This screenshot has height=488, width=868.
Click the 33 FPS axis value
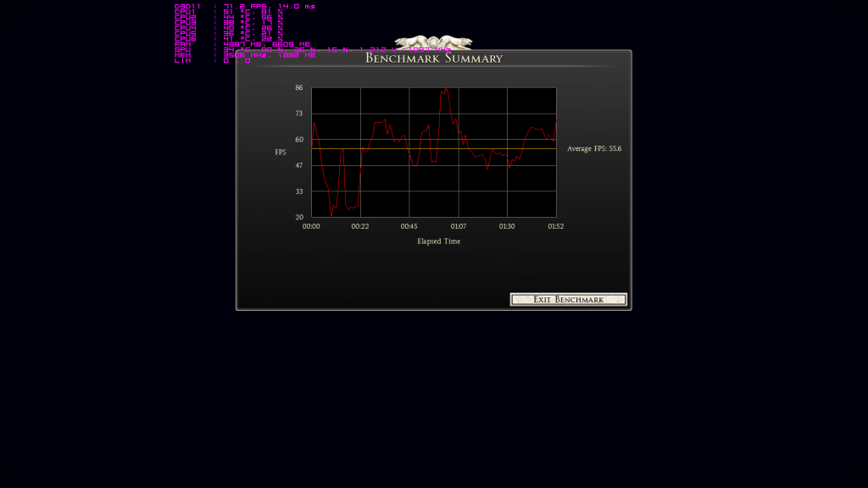coord(298,192)
